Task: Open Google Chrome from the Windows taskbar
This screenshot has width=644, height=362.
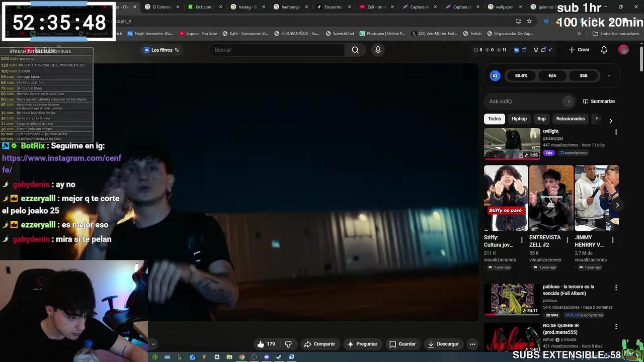Action: tap(242, 357)
